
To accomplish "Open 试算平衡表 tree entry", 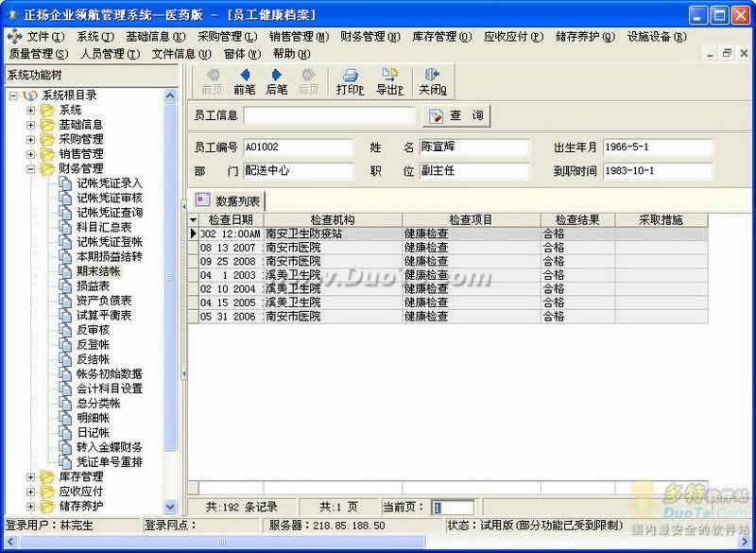I will [x=104, y=316].
